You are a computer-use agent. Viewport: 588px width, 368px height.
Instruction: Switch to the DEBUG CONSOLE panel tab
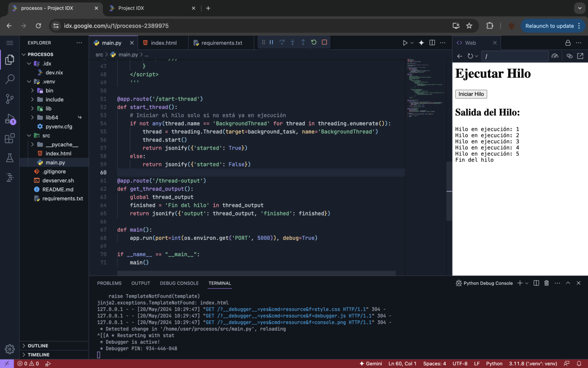tap(179, 283)
